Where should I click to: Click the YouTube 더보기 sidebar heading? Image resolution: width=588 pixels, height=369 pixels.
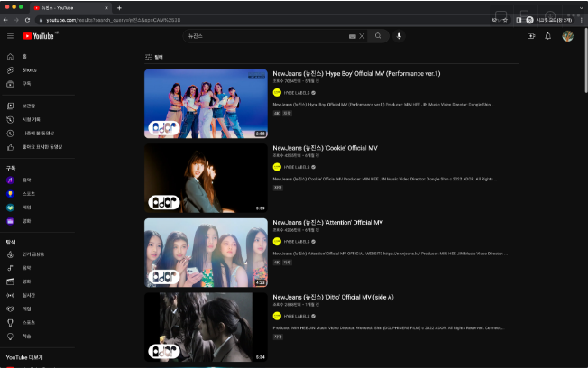coord(24,358)
